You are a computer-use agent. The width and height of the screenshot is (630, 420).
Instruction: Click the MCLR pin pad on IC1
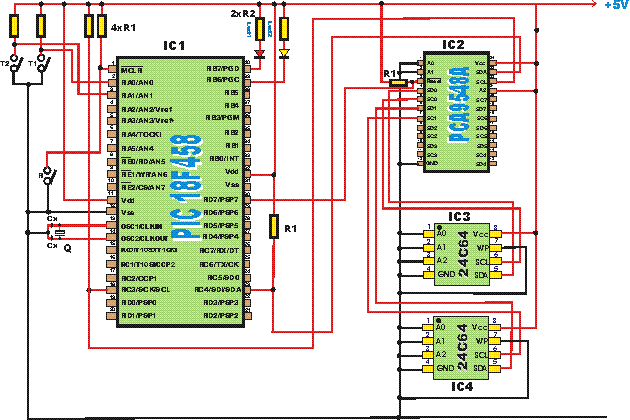[x=113, y=69]
